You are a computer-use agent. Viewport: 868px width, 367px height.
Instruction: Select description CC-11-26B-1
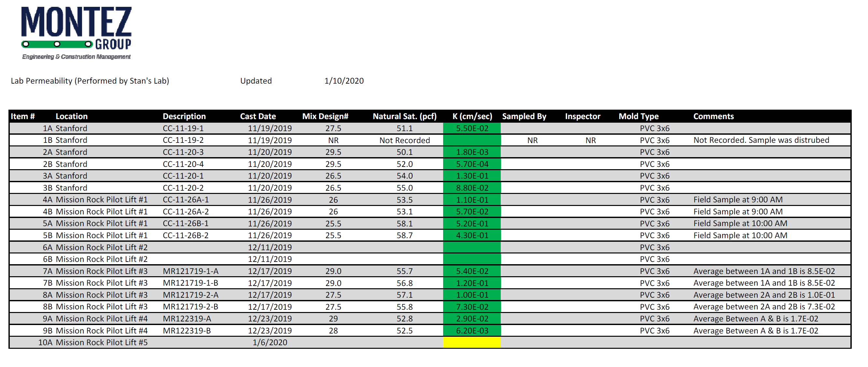(x=186, y=224)
